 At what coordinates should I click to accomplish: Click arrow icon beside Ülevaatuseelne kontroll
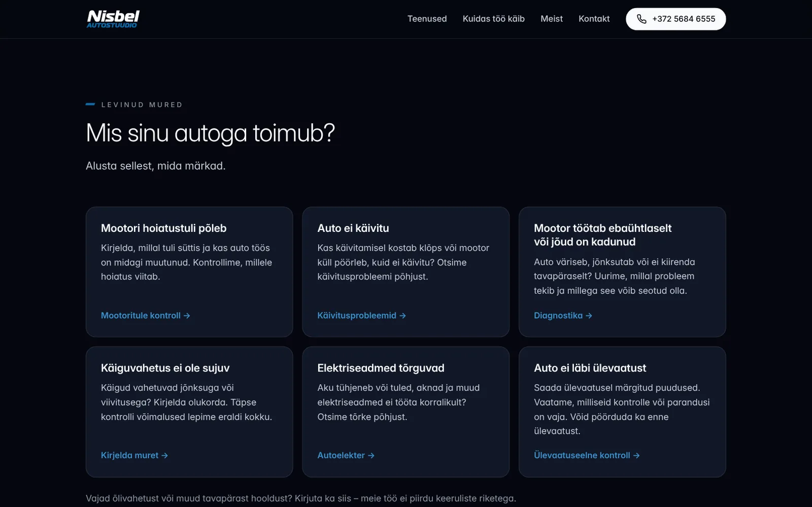(636, 456)
